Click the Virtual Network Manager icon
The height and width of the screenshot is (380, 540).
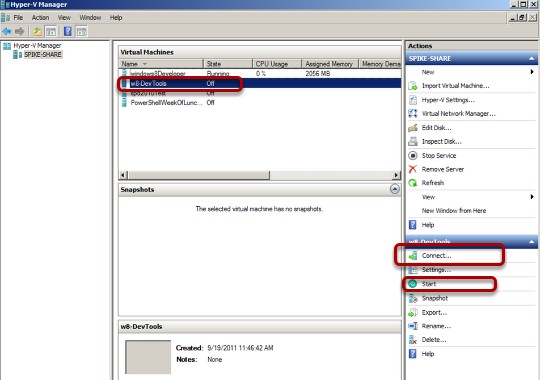413,113
